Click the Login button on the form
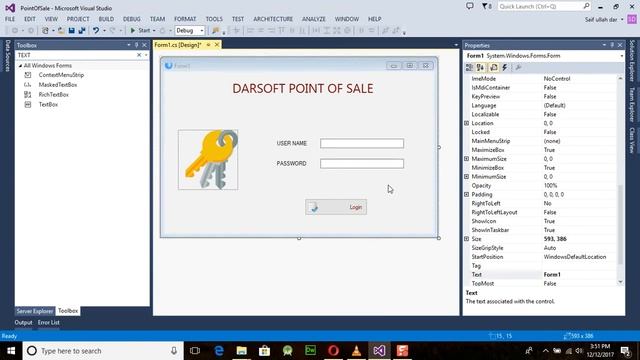Image resolution: width=640 pixels, height=360 pixels. pyautogui.click(x=336, y=207)
